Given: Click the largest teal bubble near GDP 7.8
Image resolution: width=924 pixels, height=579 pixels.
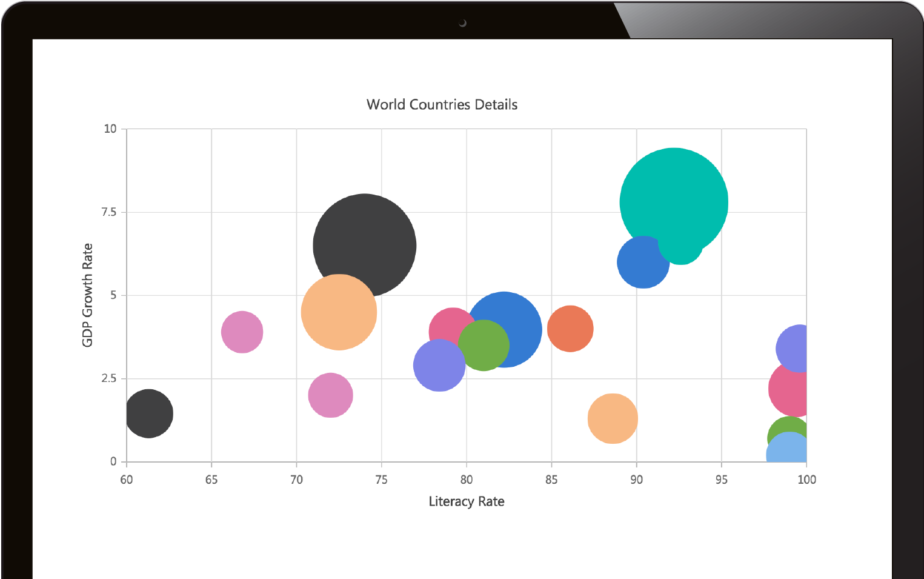Looking at the screenshot, I should (x=674, y=202).
